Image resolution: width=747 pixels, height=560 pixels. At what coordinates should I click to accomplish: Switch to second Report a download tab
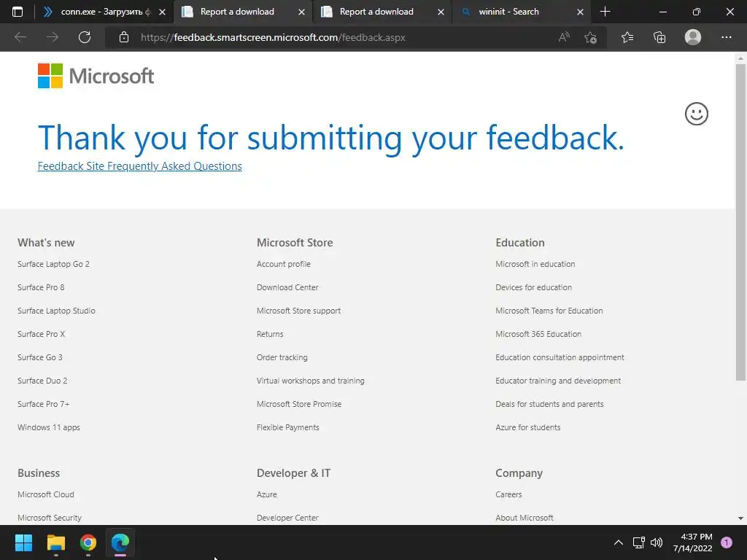(376, 12)
